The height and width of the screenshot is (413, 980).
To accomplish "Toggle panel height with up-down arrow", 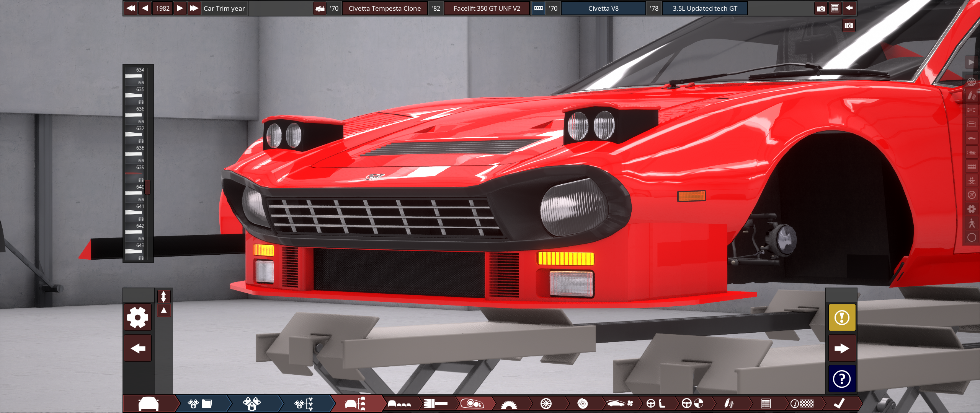I will pos(164,296).
